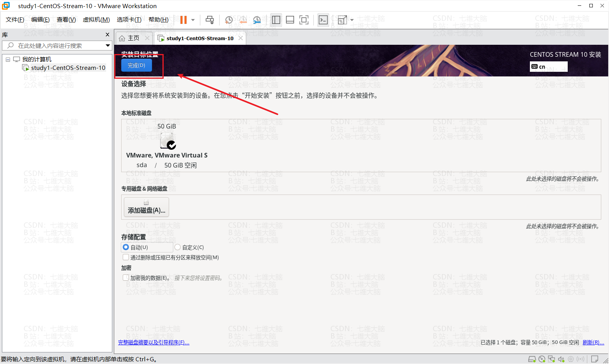The image size is (609, 364).
Task: Click the hard disk status icon
Action: point(532,359)
